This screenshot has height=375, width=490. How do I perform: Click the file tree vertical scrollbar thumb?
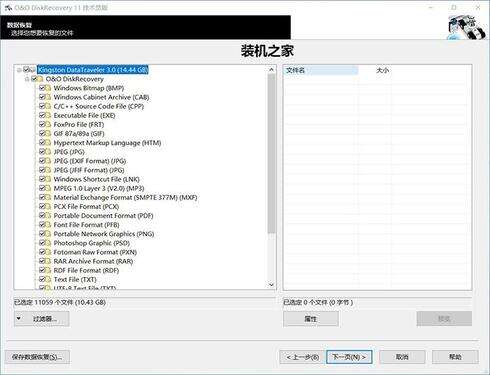point(271,153)
